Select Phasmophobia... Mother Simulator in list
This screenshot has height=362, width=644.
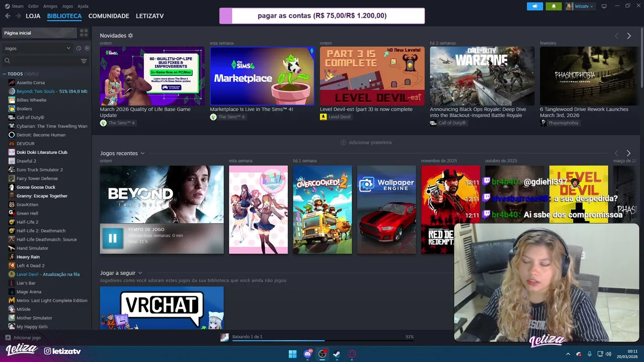click(x=34, y=318)
